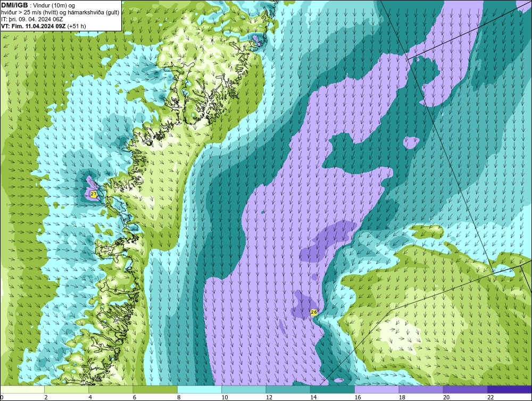This screenshot has height=401, width=532.
Task: Click the yellow 27 gust marker
Action: [94, 194]
